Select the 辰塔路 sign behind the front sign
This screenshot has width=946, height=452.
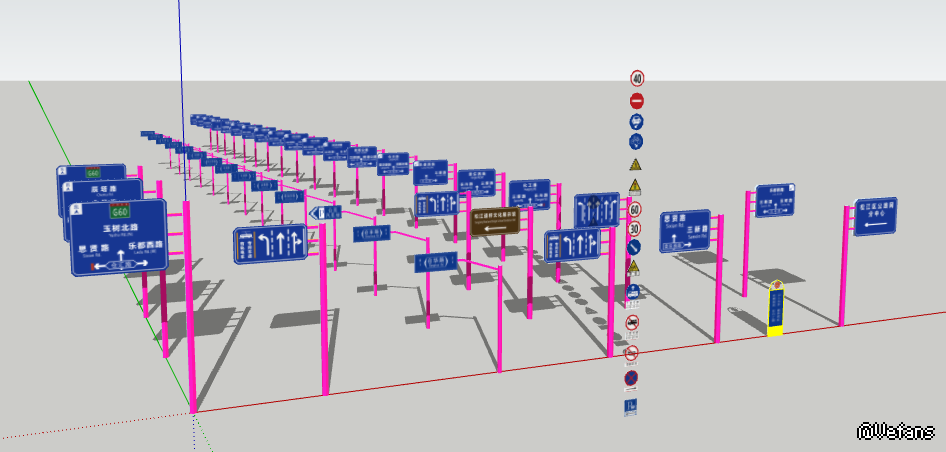102,190
